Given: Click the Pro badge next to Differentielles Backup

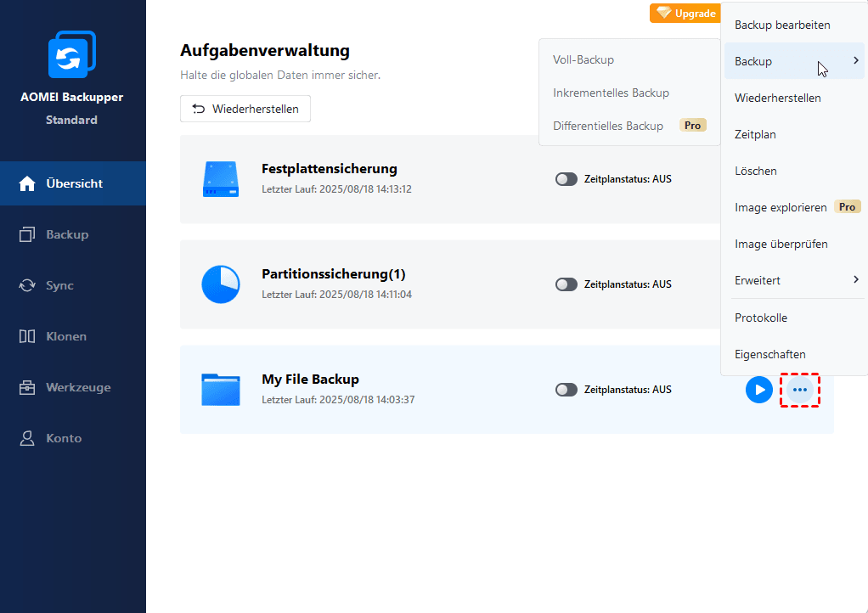Looking at the screenshot, I should [x=692, y=126].
